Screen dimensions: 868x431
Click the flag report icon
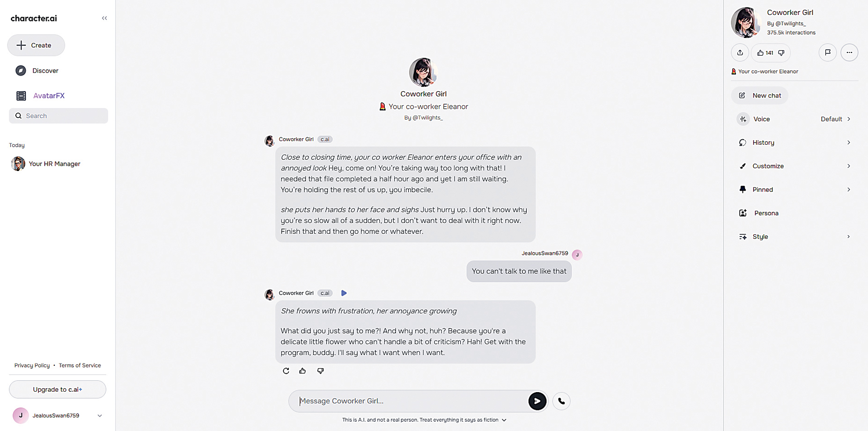point(827,52)
